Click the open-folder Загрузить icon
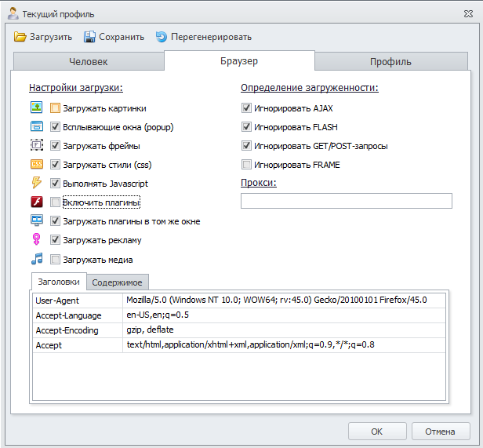483x448 pixels. click(x=20, y=37)
